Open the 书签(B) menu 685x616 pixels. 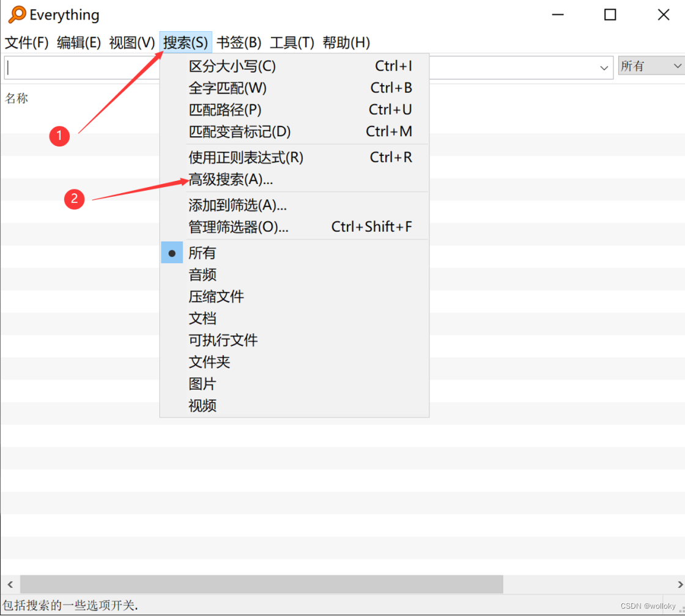[239, 42]
